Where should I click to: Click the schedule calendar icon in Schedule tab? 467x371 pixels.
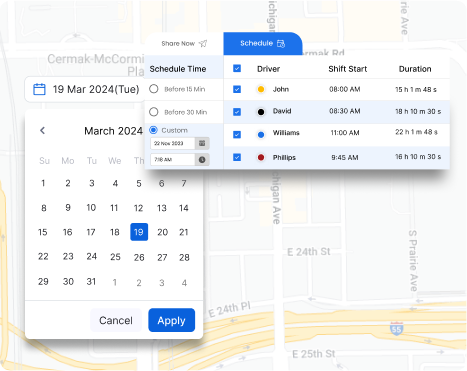(281, 44)
